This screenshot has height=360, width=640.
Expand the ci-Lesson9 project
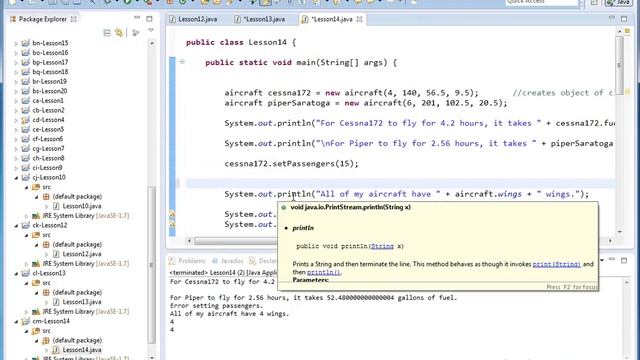point(16,168)
